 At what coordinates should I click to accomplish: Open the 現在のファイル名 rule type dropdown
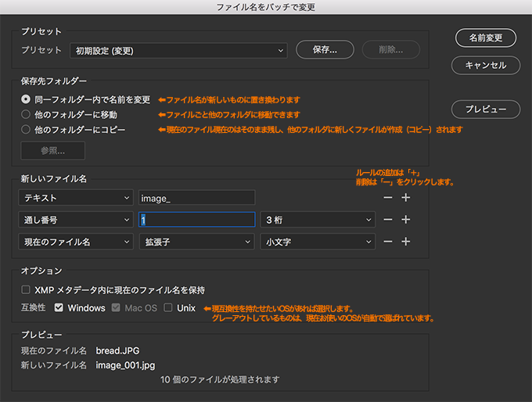[76, 242]
